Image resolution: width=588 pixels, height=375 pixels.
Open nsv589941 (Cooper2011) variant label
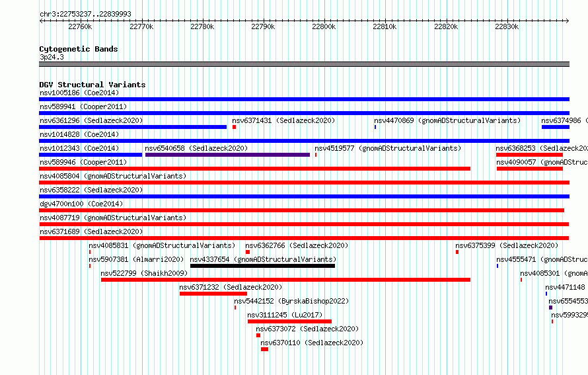[x=83, y=106]
